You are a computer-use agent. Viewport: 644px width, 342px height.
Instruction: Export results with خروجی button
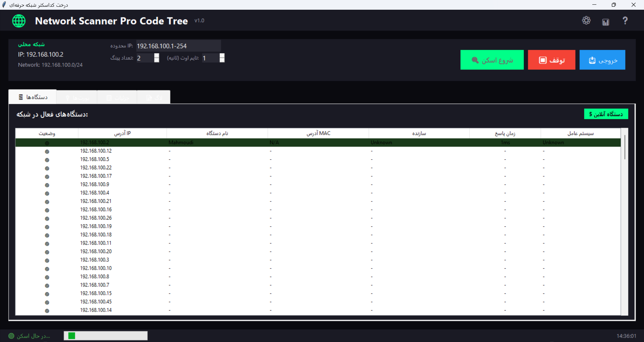[x=602, y=60]
